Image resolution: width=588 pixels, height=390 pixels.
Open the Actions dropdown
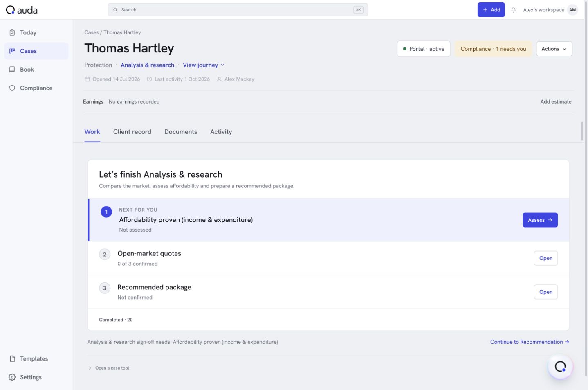tap(554, 49)
